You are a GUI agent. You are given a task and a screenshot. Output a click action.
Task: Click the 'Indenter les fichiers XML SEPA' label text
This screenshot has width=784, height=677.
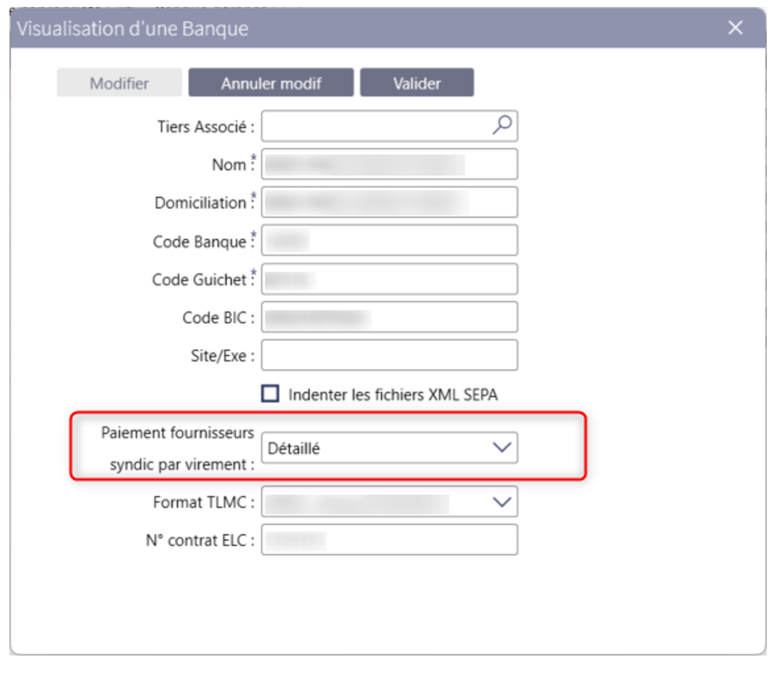pyautogui.click(x=393, y=395)
